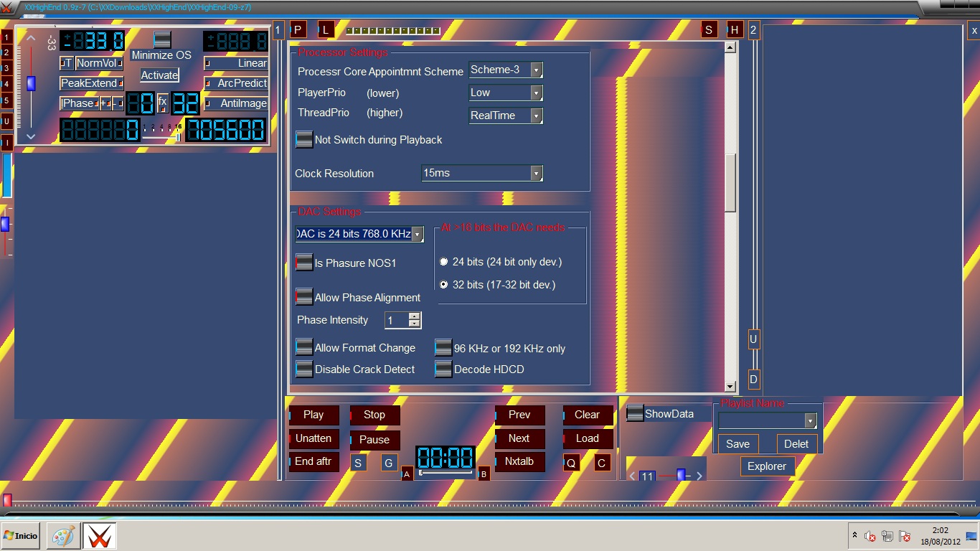980x551 pixels.
Task: Switch to left strip tab 4
Action: (6, 85)
